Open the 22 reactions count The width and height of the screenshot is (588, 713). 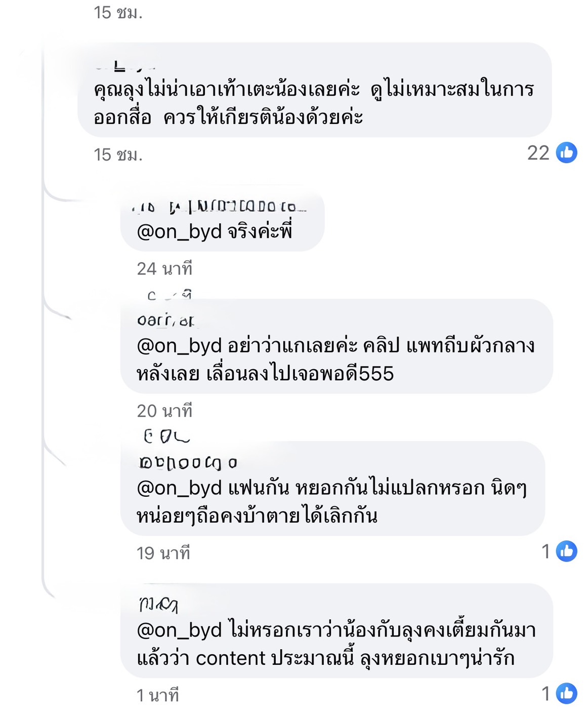pos(538,153)
